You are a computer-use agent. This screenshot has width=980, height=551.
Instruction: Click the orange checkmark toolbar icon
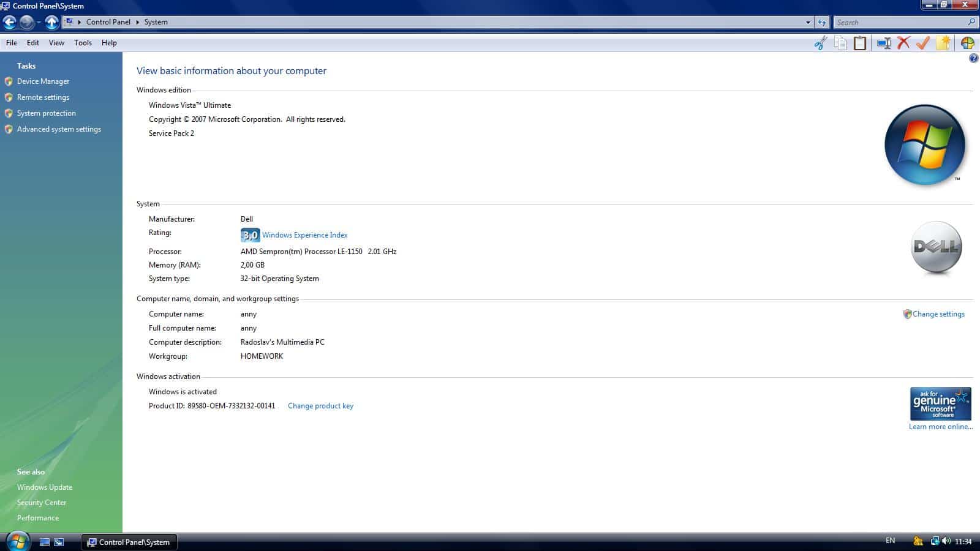pyautogui.click(x=923, y=43)
